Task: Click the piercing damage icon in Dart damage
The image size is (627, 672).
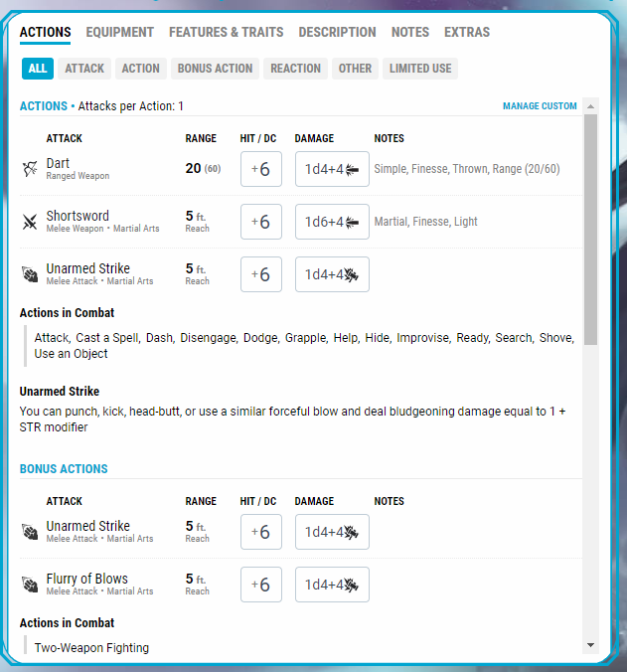Action: (x=352, y=170)
